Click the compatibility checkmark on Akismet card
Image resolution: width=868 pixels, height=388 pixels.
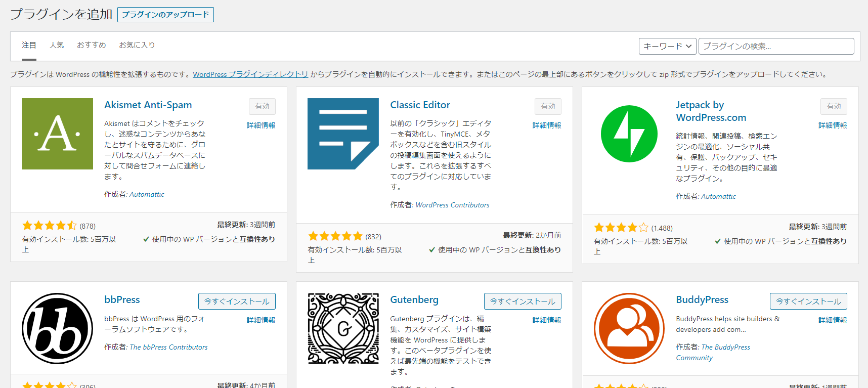pyautogui.click(x=146, y=239)
